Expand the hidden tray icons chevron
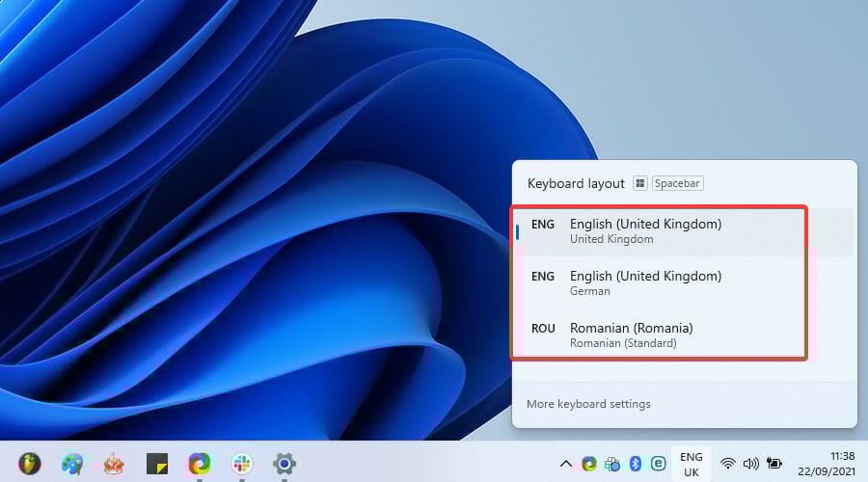Viewport: 868px width, 482px height. [x=566, y=464]
